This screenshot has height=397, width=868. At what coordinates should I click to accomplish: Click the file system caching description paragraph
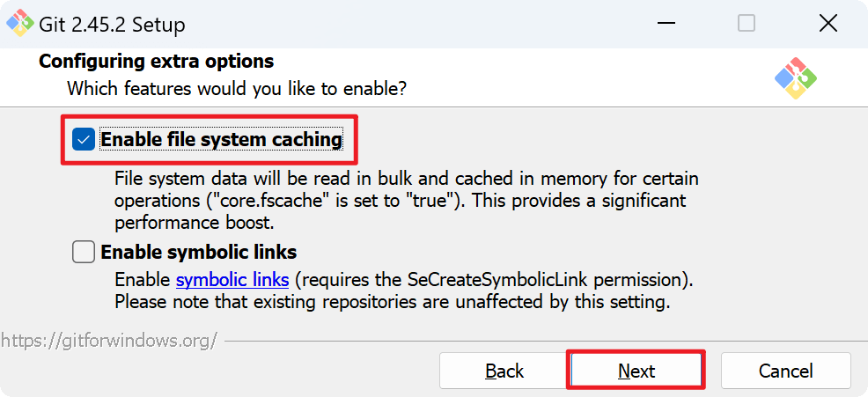point(401,200)
